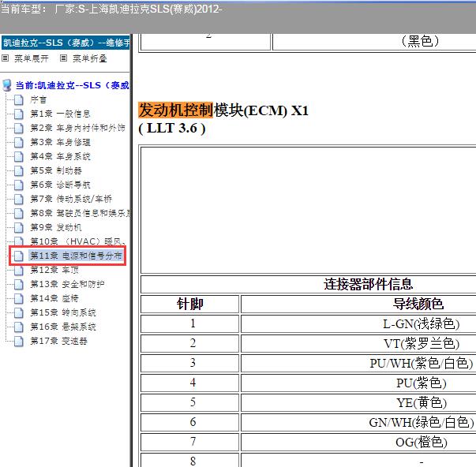
Task: Open 第8章 驾驶员信息和娱乐
Action: coord(80,213)
